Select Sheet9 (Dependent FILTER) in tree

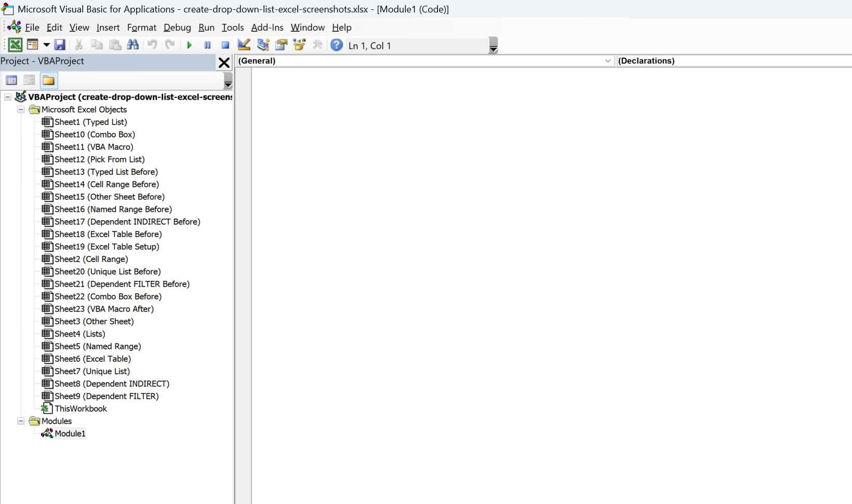coord(101,396)
